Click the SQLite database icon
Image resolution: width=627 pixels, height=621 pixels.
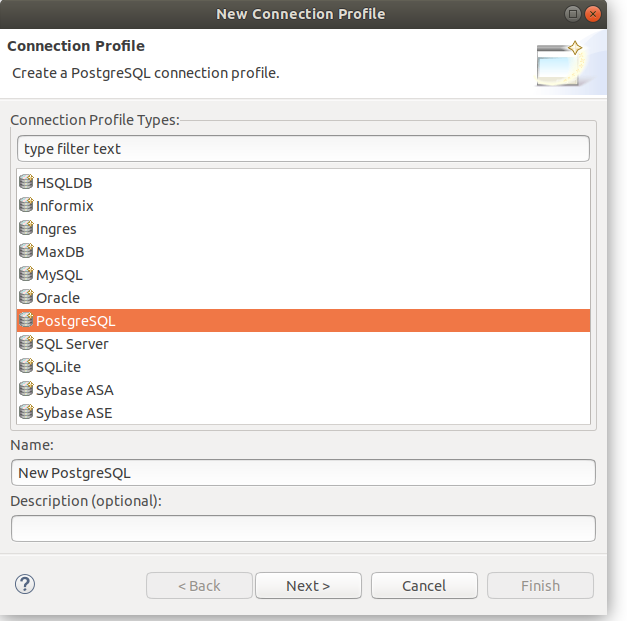pyautogui.click(x=26, y=366)
